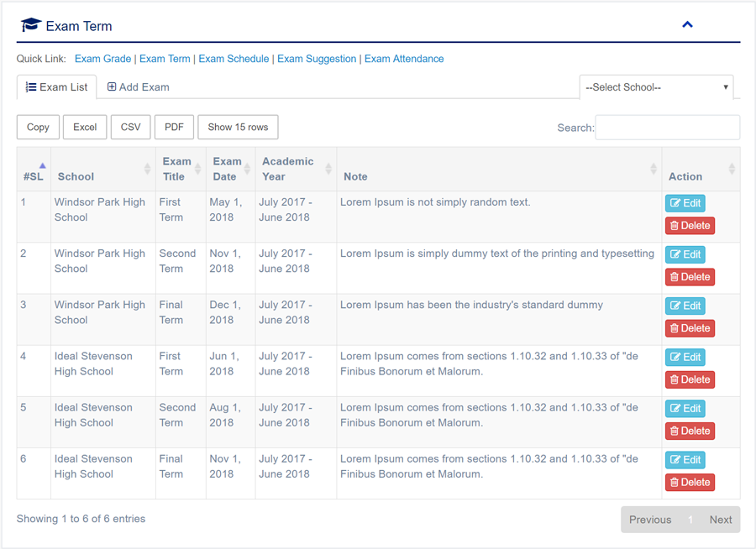Go to the Next page
This screenshot has width=756, height=549.
tap(721, 520)
